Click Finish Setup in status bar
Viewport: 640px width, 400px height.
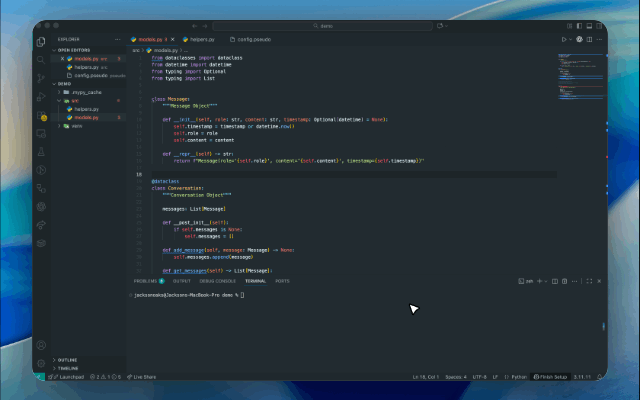coord(550,377)
